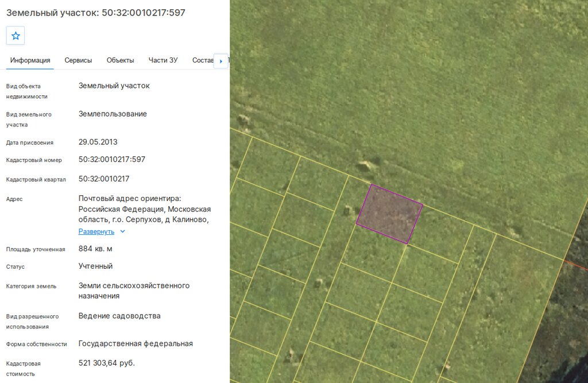Expand the address with the chevron arrow

pos(122,231)
